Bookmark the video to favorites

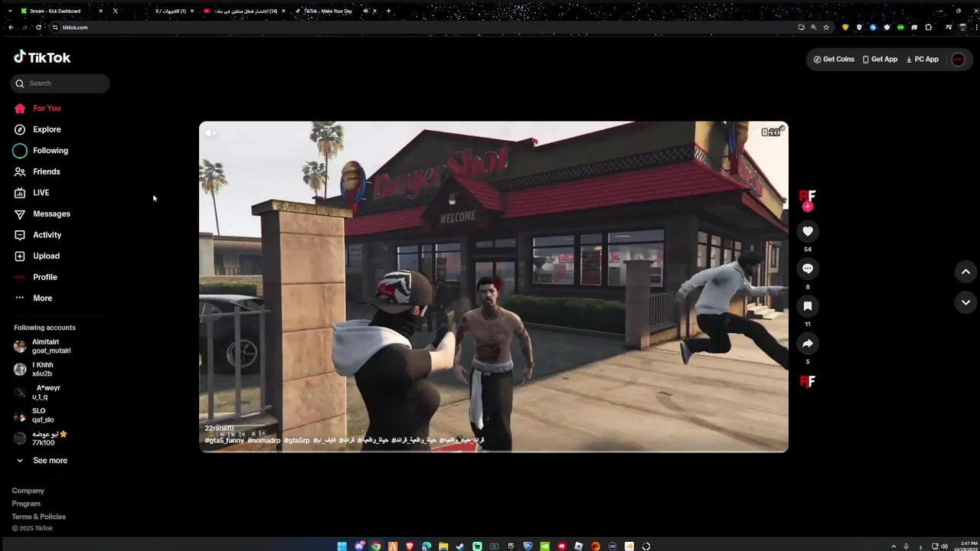pyautogui.click(x=808, y=306)
